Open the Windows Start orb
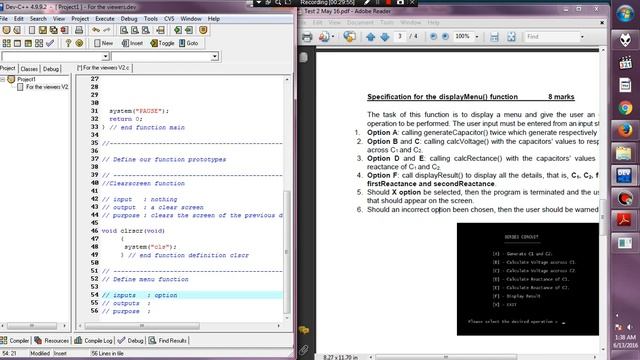 tap(625, 14)
